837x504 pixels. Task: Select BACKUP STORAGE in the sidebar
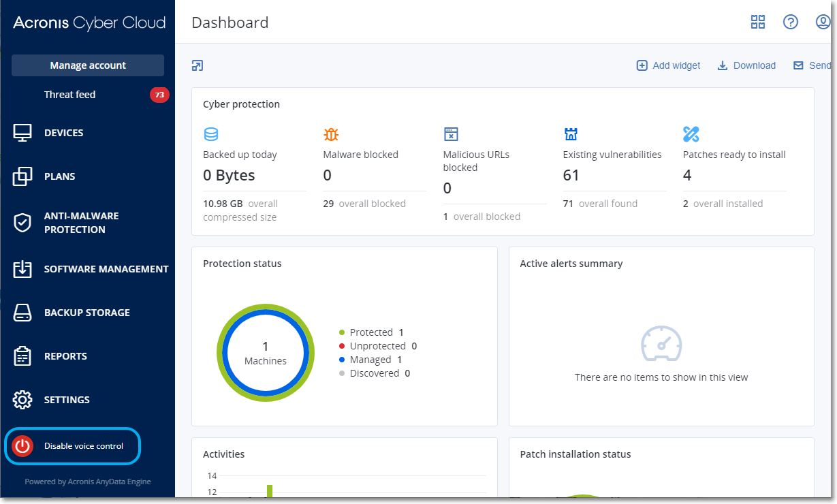click(87, 313)
